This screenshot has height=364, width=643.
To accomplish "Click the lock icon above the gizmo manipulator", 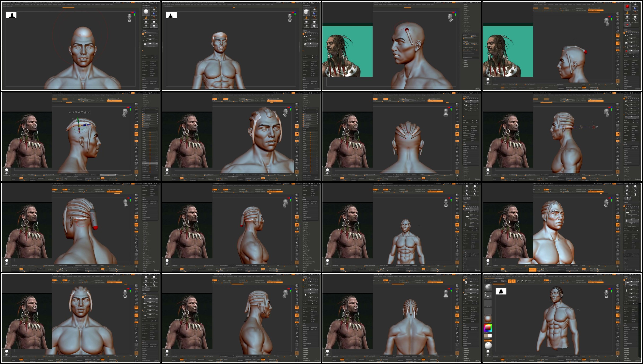I will tap(85, 112).
